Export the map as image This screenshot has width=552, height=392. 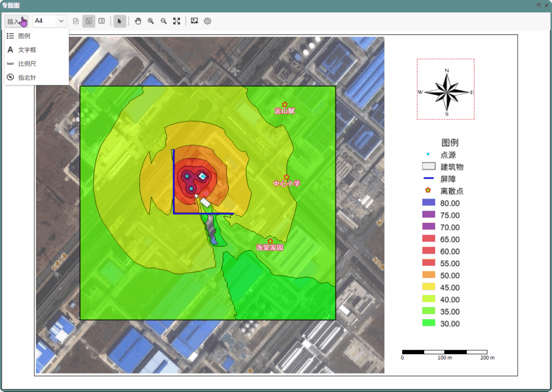point(195,21)
